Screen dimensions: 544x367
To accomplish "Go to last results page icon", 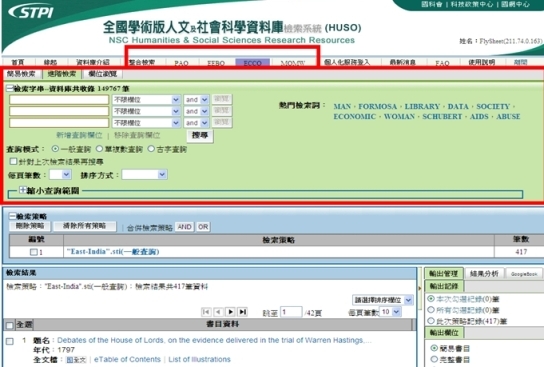I will [243, 312].
